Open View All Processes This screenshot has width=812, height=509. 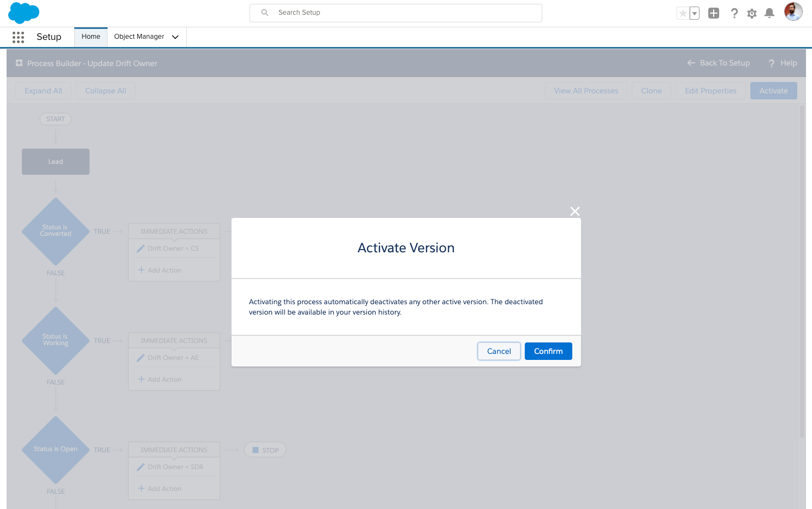(x=586, y=91)
